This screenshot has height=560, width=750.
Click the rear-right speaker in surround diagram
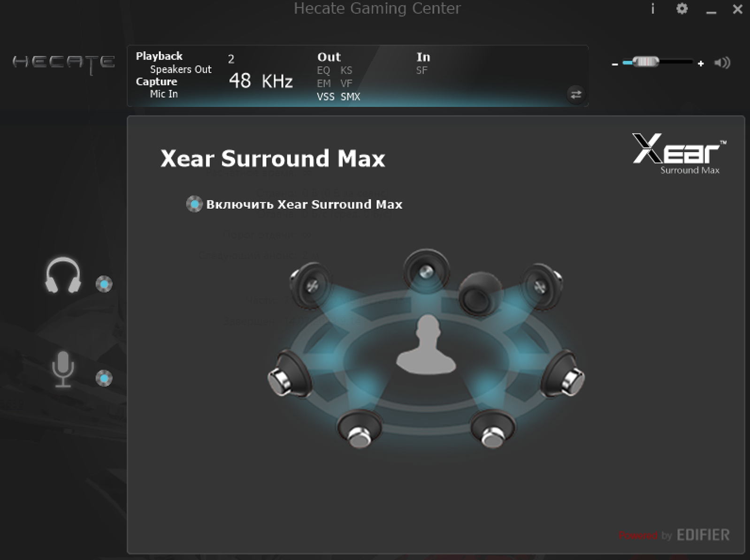click(493, 428)
